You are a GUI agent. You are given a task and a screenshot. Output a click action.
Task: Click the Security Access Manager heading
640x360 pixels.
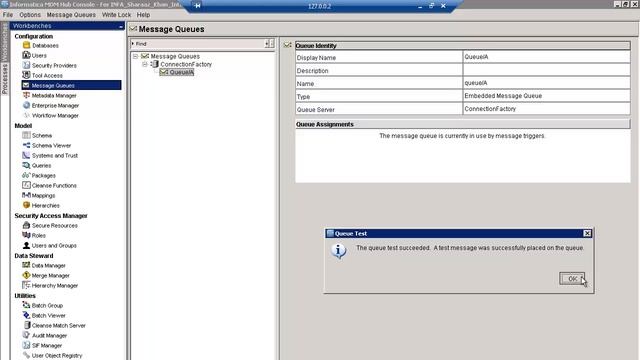51,216
